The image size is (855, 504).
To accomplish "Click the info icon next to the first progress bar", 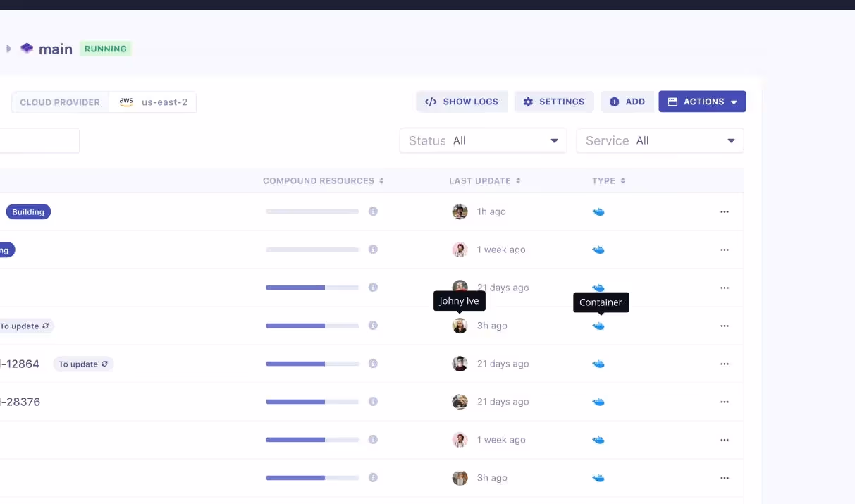I will (373, 211).
